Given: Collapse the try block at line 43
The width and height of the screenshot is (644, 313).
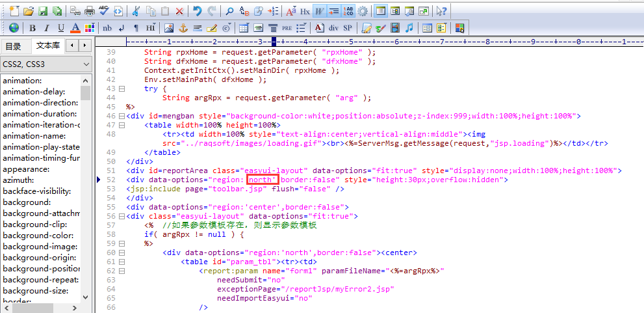Looking at the screenshot, I should pyautogui.click(x=122, y=88).
